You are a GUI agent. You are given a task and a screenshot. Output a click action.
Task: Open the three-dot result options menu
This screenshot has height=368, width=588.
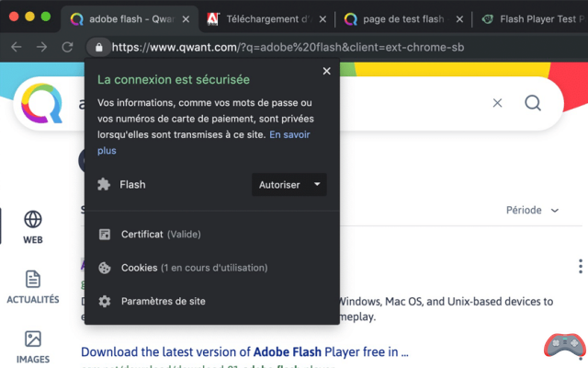click(581, 266)
